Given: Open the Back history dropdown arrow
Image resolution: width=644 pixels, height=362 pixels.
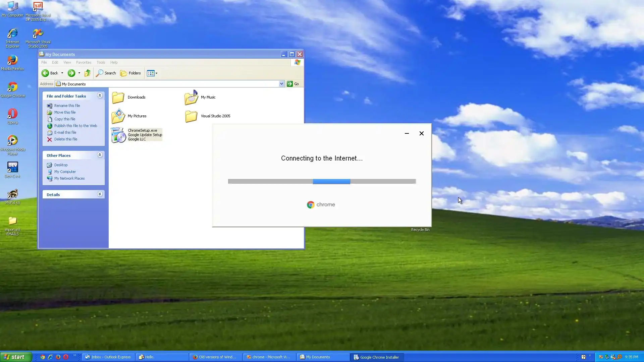Looking at the screenshot, I should (x=62, y=73).
